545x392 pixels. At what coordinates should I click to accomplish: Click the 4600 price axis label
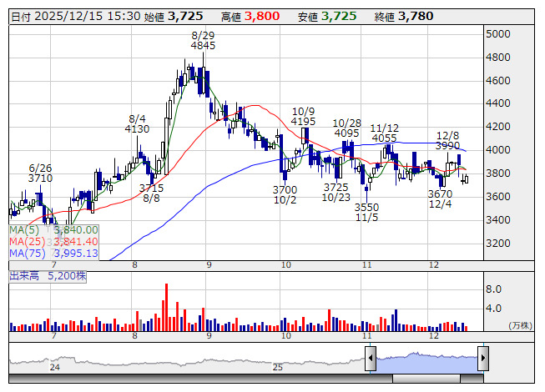(498, 81)
